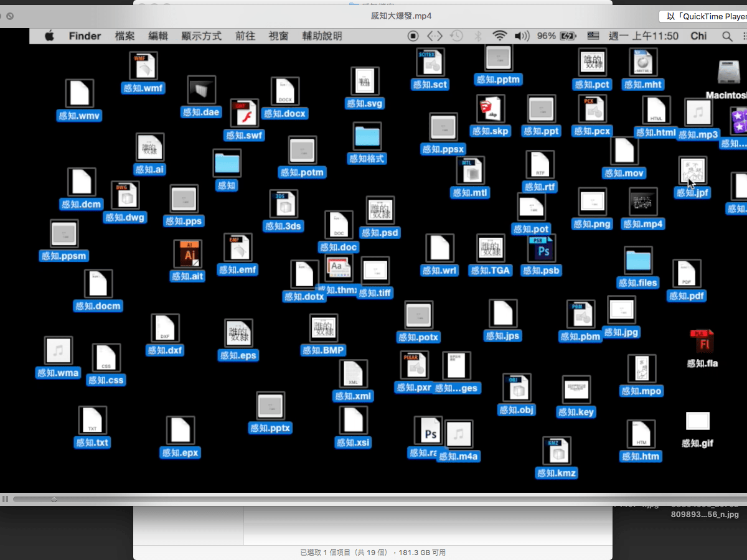
Task: Select the 感知.ait Illustrator template icon
Action: click(x=187, y=254)
